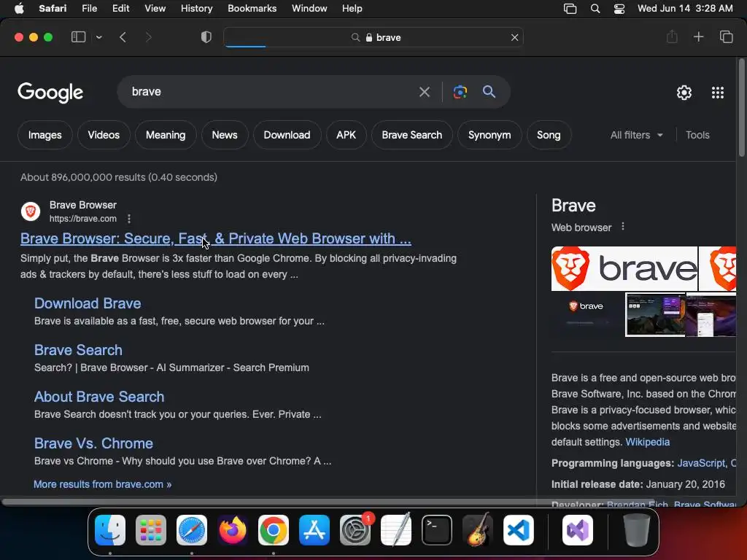Screen dimensions: 747x560
Task: Open the Brave Browser: Secure, Fast result link
Action: (216, 238)
